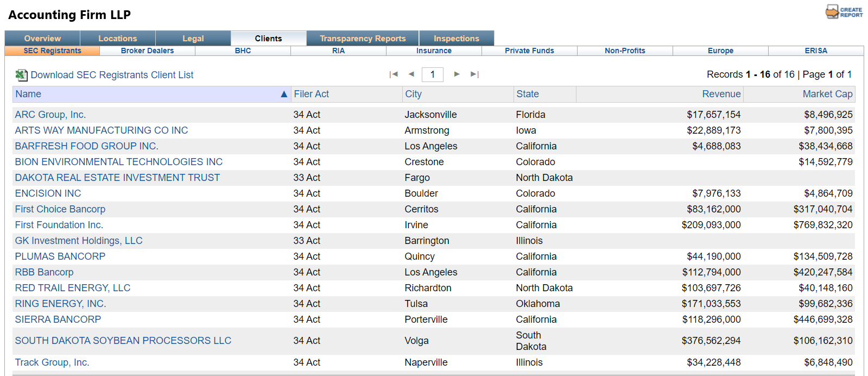Viewport: 868px width, 376px height.
Task: Open BION ENVIRONMENTAL TECHNOLOGIES INC link
Action: [119, 162]
